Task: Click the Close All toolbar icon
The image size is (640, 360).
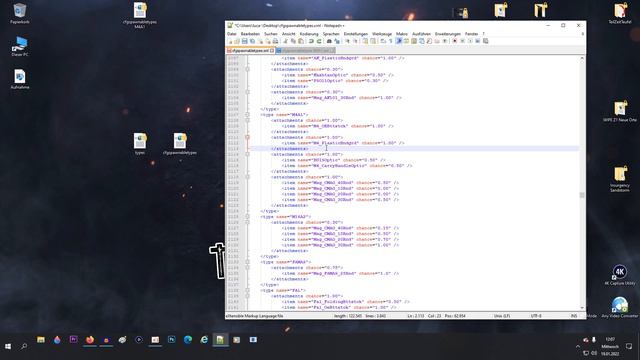Action: [268, 41]
